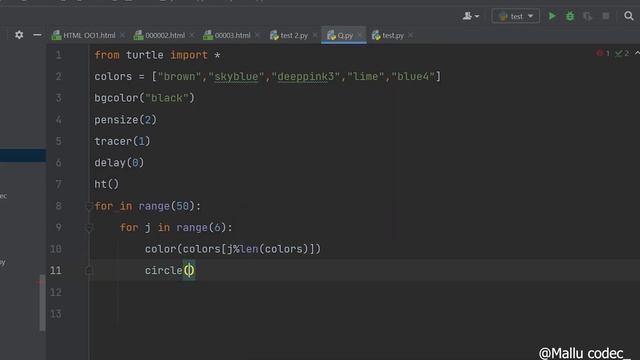Click the "brown" string in colors list

tap(180, 77)
